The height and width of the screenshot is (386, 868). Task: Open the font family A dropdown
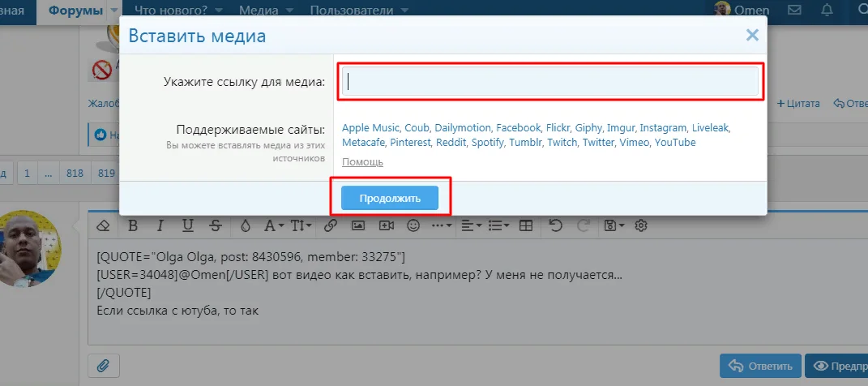(x=274, y=226)
